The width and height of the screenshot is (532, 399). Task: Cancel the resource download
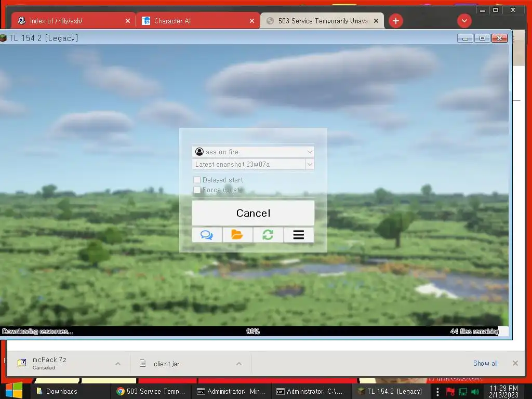pos(253,213)
